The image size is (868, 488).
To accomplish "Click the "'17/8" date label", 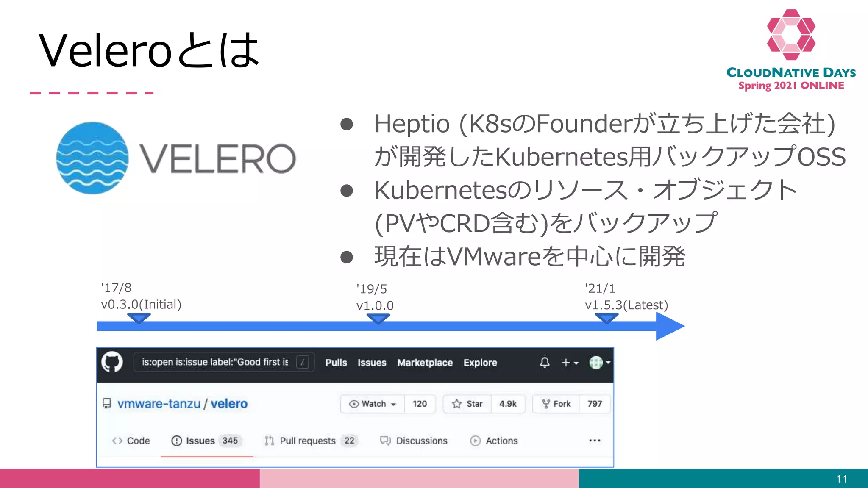I will [116, 288].
